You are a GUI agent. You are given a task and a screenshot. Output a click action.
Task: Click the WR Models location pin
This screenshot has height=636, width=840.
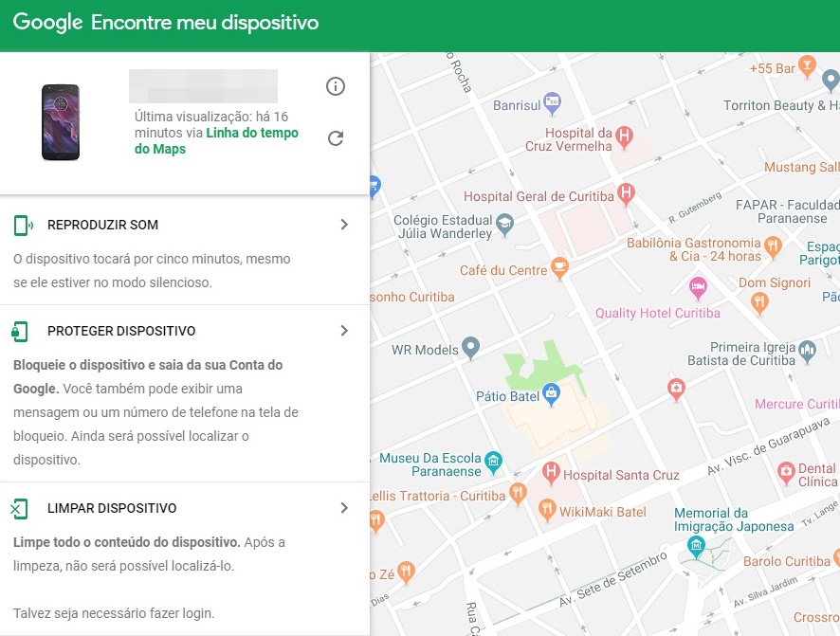tap(471, 348)
